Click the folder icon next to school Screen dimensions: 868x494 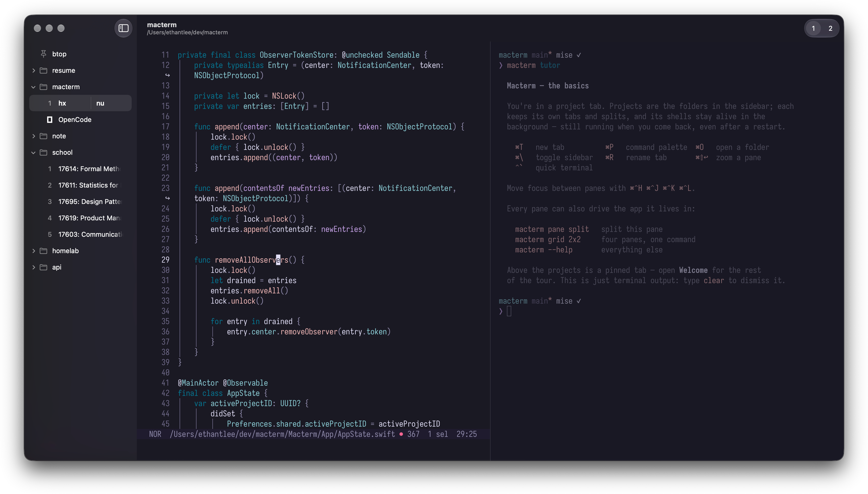(43, 152)
